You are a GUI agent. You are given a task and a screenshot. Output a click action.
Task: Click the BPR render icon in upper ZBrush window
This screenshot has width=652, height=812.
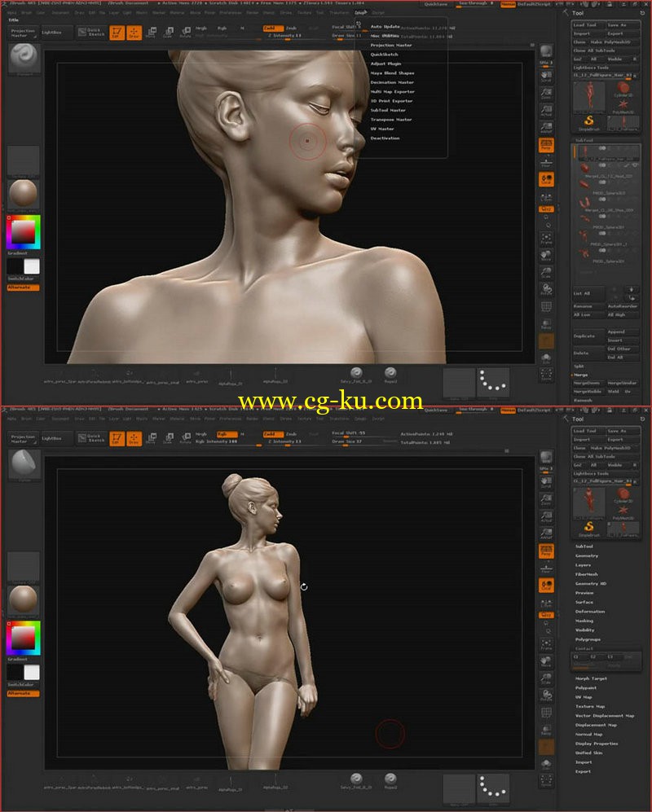pyautogui.click(x=546, y=51)
